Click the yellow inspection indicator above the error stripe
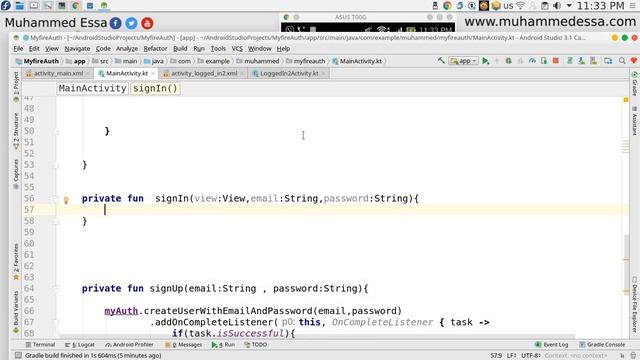This screenshot has height=360, width=640. [626, 100]
